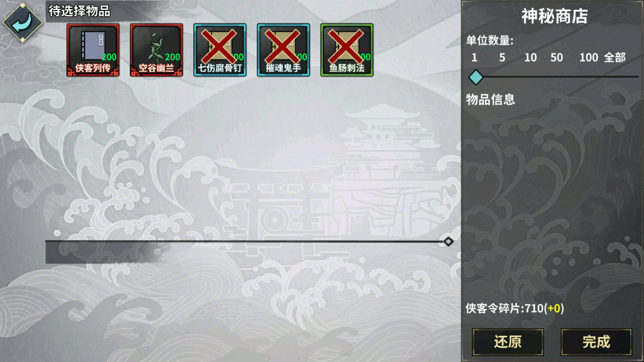Click the 物品信息 item info heading
Screen dimensions: 644x362
pos(490,100)
